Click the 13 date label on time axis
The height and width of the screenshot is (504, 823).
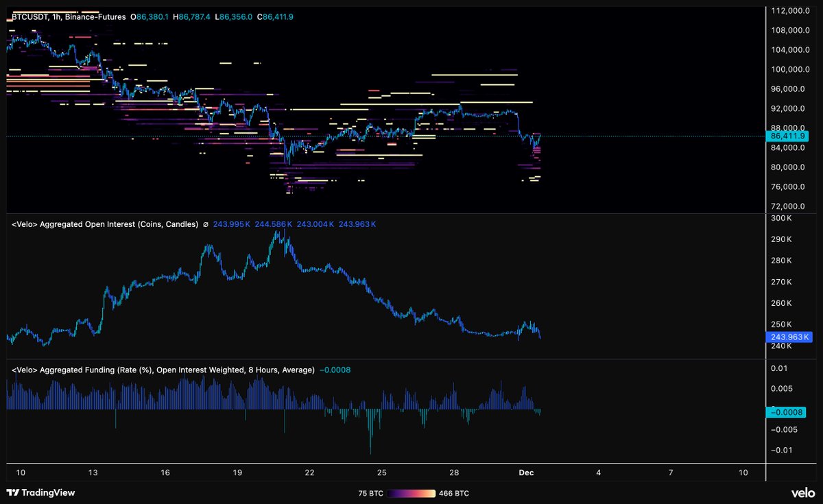tap(93, 472)
